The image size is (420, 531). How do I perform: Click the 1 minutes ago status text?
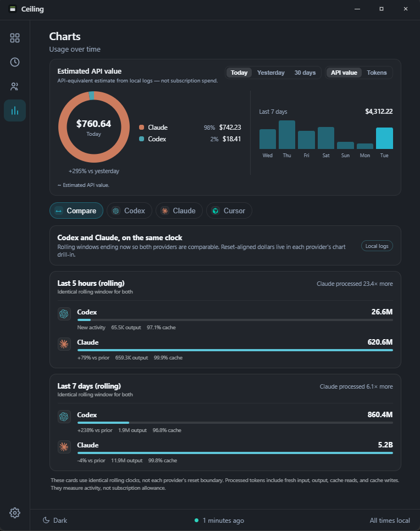click(x=223, y=520)
